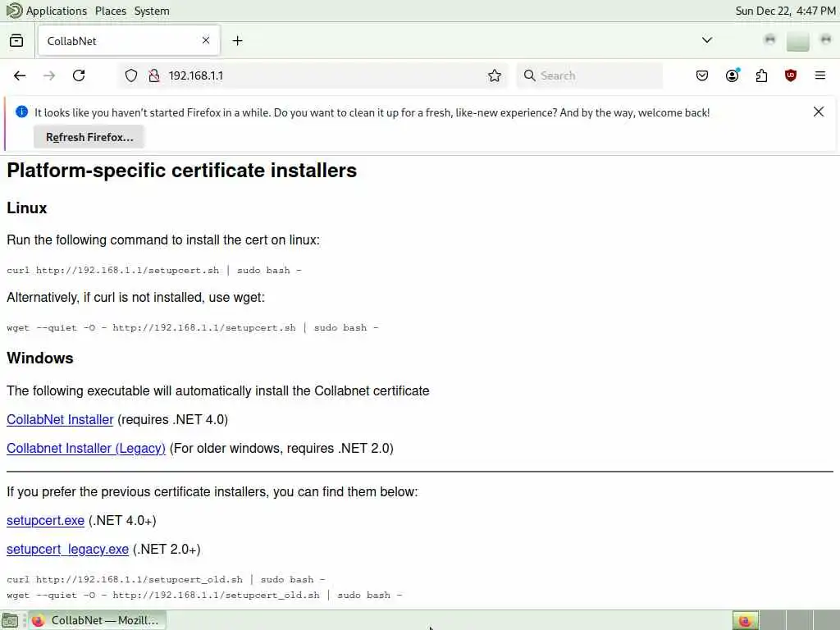The height and width of the screenshot is (630, 840).
Task: Open a new tab with plus
Action: click(x=237, y=41)
